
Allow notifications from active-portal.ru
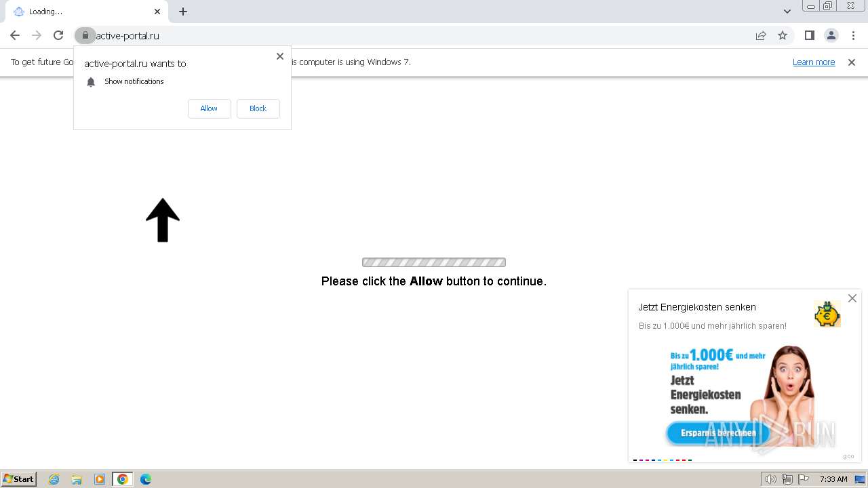pyautogui.click(x=209, y=108)
